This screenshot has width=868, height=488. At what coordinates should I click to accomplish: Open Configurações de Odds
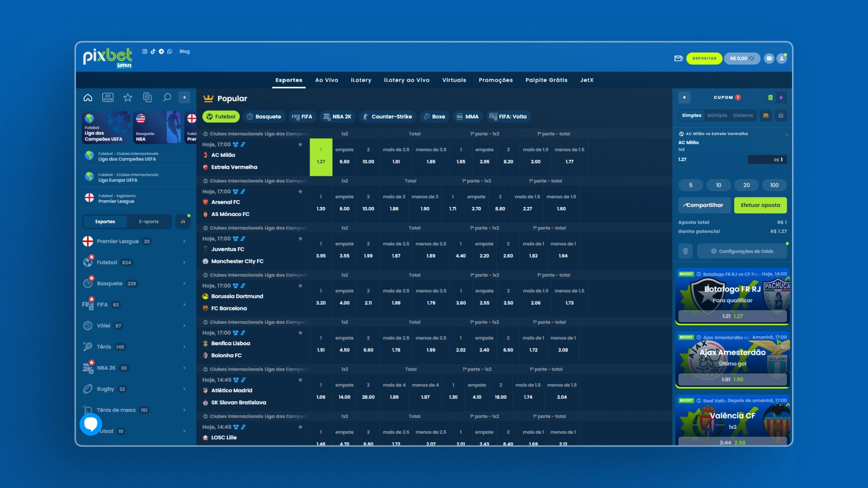tap(742, 251)
